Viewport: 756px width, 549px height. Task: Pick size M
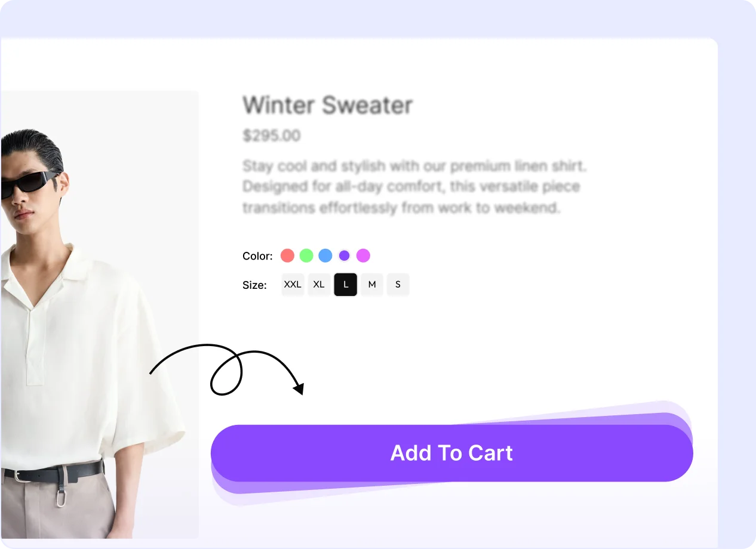click(x=372, y=285)
